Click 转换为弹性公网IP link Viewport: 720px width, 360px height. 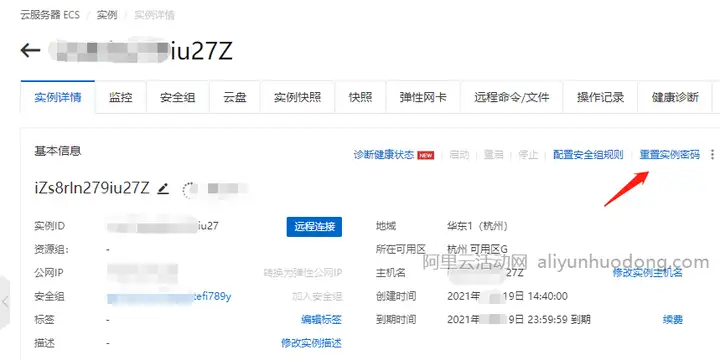click(303, 273)
